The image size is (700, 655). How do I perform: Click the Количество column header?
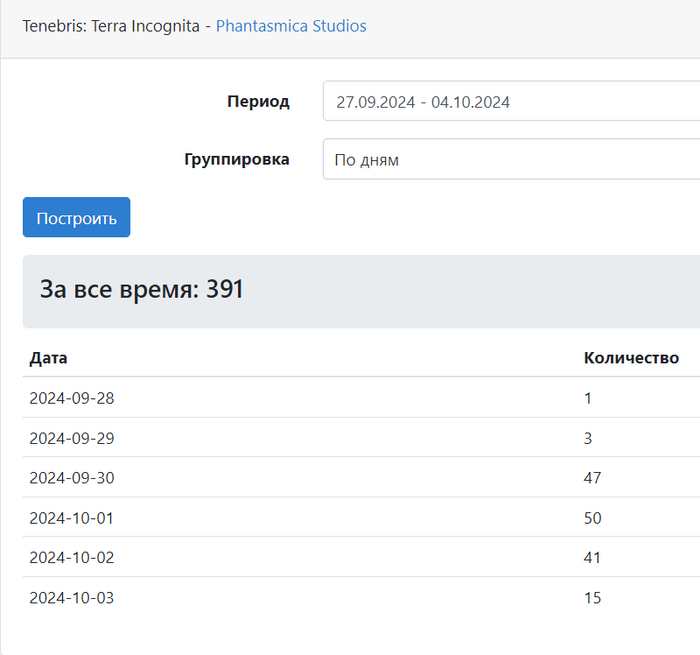click(631, 358)
